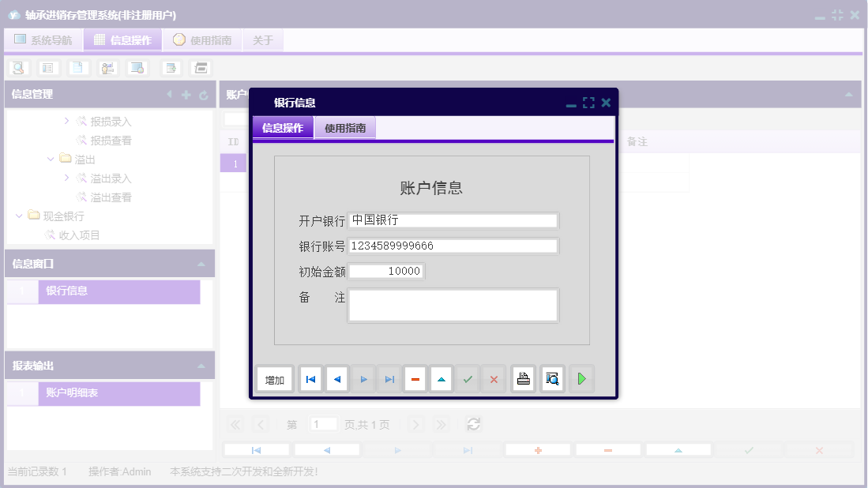The height and width of the screenshot is (488, 868).
Task: Collapse the 溢出 folder
Action: pos(51,159)
